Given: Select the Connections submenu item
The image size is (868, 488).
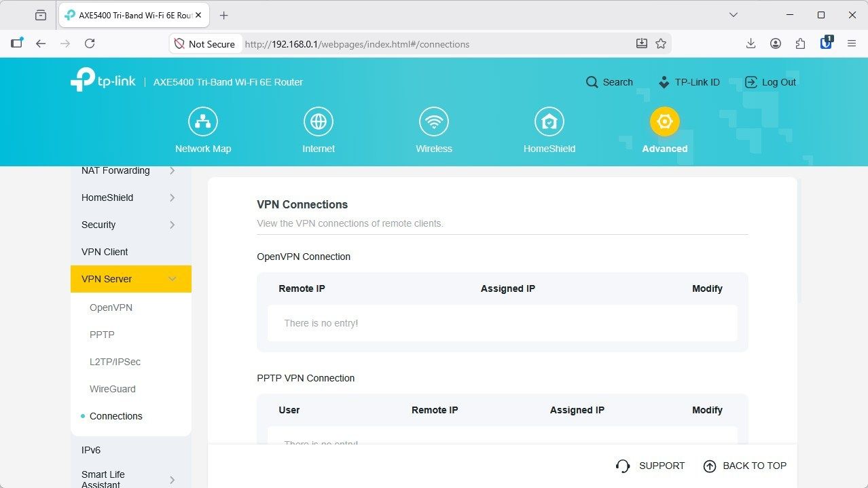Looking at the screenshot, I should tap(116, 416).
